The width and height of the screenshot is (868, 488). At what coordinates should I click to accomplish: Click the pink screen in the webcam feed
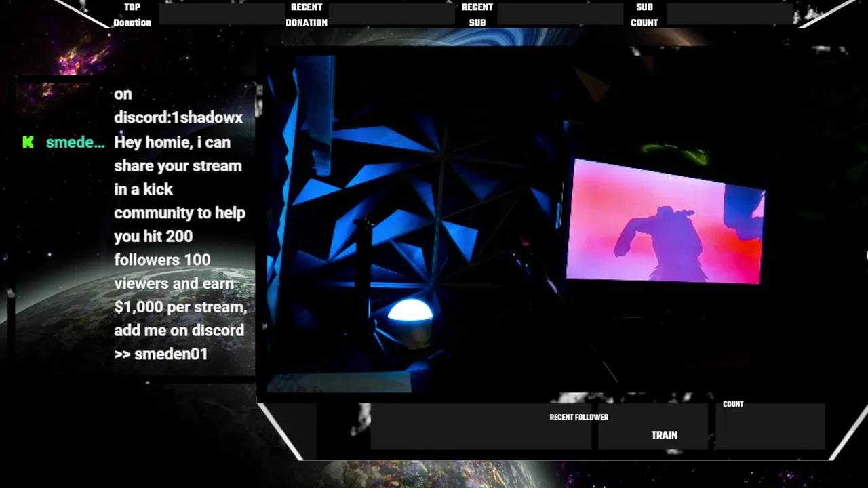tap(665, 222)
